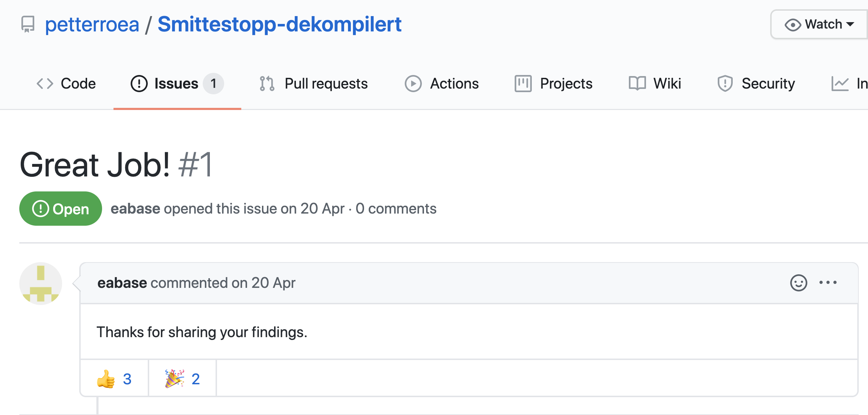Open the Watch dropdown
The width and height of the screenshot is (868, 415).
pos(819,24)
